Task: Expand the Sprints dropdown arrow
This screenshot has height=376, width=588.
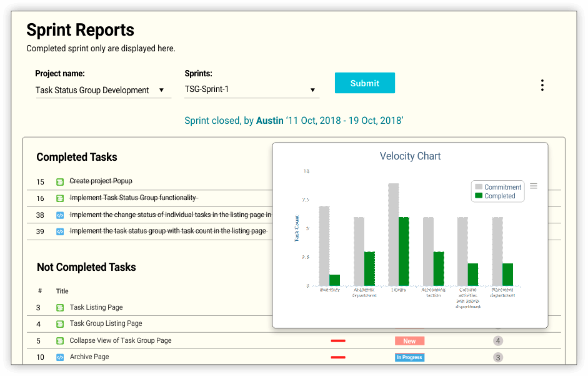Action: click(x=312, y=89)
